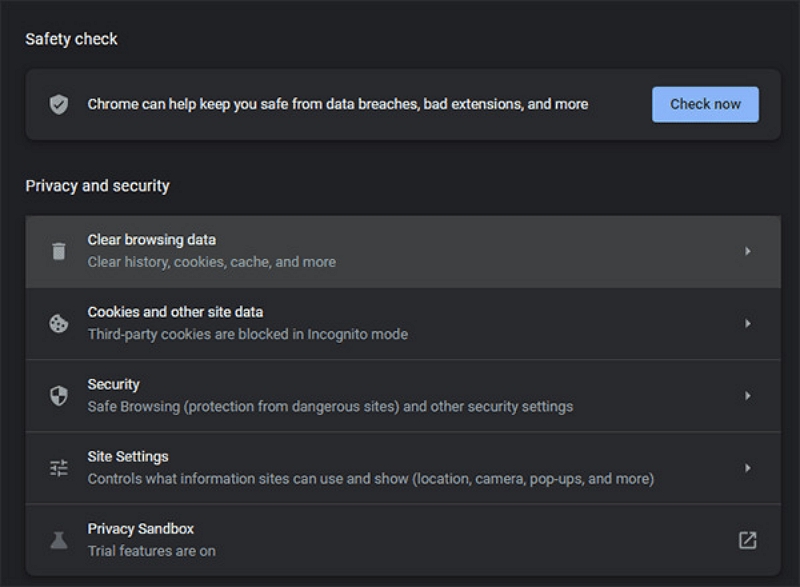
Task: Open the Site Settings title
Action: pos(128,456)
